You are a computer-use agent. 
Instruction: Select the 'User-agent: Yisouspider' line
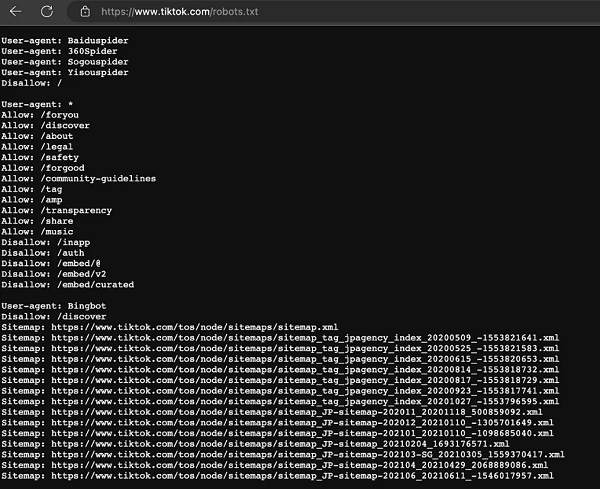tap(65, 72)
